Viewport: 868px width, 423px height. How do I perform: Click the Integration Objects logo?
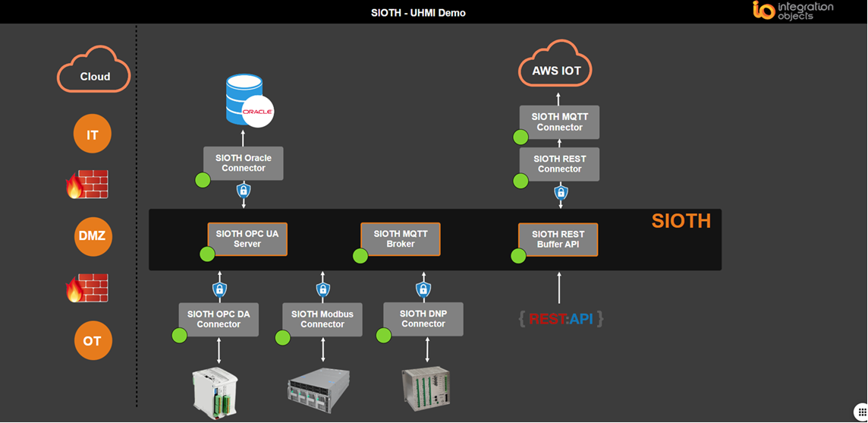(794, 11)
